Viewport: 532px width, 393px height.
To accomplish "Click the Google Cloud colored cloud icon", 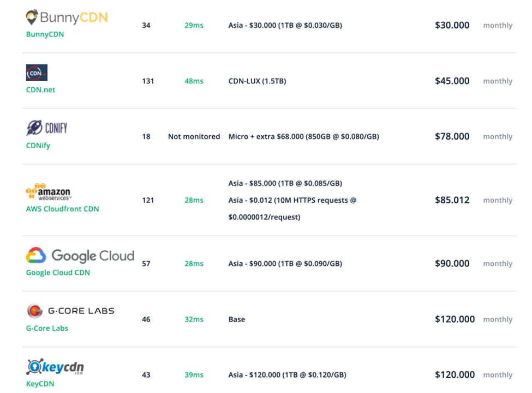I will point(36,256).
